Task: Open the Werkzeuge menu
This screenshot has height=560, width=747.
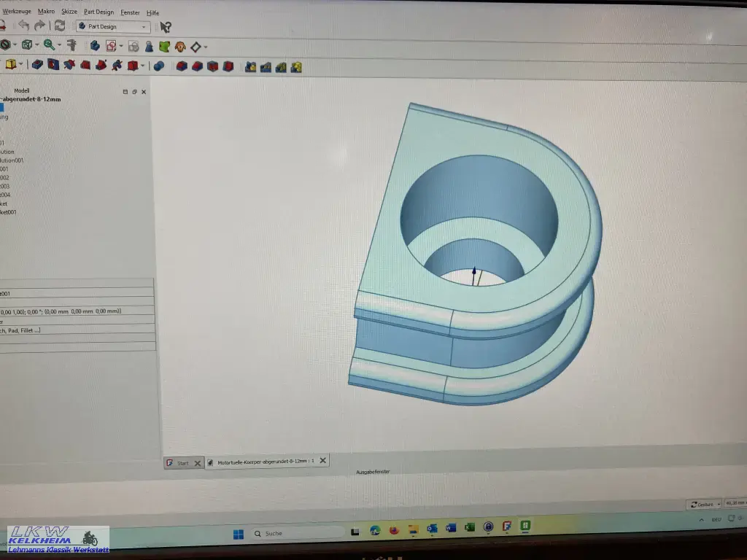Action: point(17,11)
